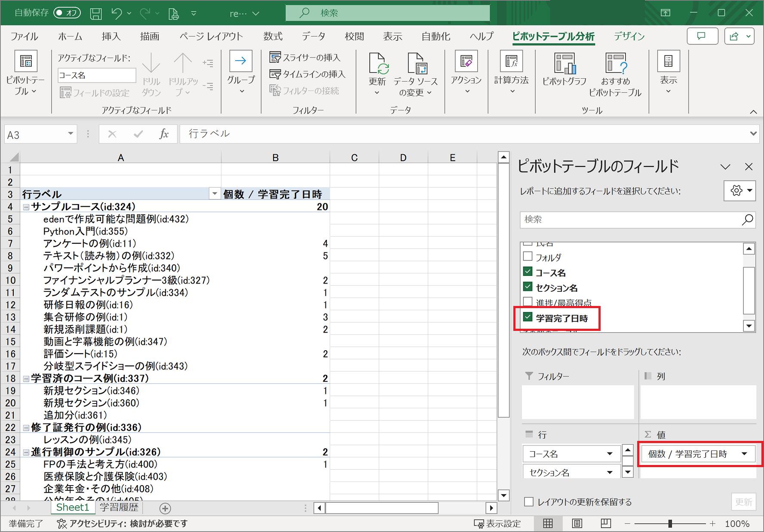Collapse the サンプルコース(id:324) group
Viewport: 764px width, 532px height.
[x=26, y=207]
